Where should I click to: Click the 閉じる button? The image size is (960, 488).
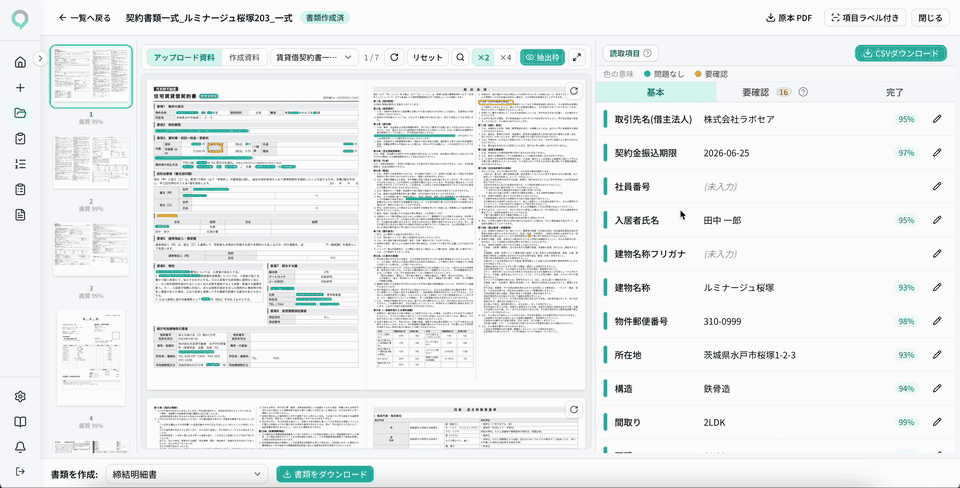pyautogui.click(x=931, y=18)
